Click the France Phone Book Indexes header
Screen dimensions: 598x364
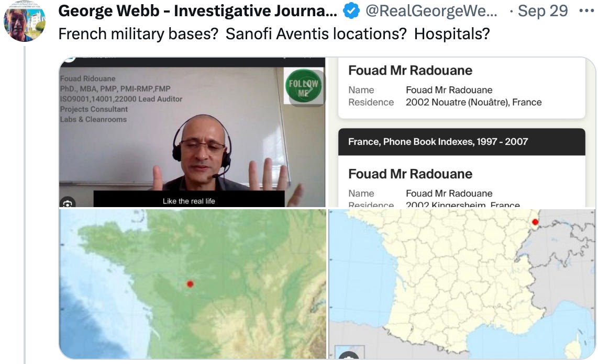[461, 142]
